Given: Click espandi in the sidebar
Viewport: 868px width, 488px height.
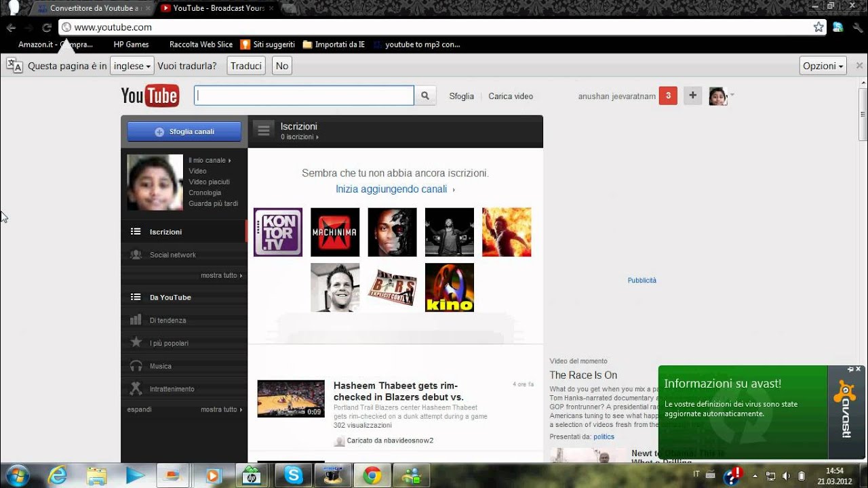Looking at the screenshot, I should (x=140, y=409).
